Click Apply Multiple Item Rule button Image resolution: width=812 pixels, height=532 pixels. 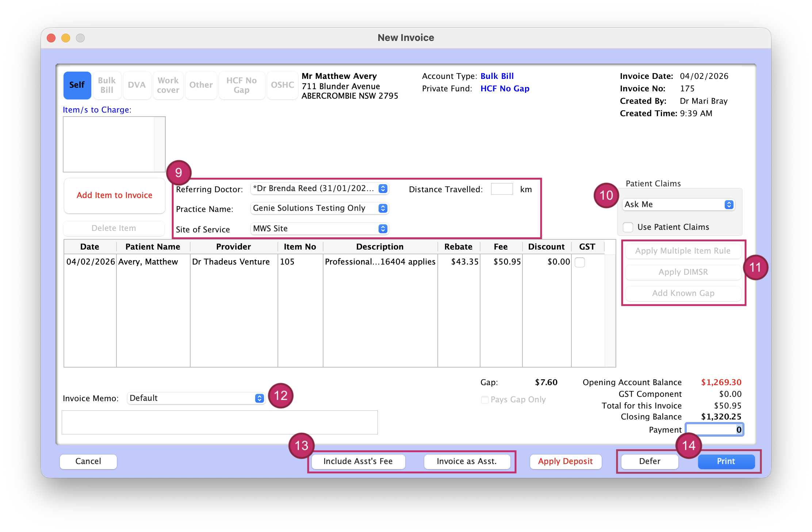click(683, 251)
